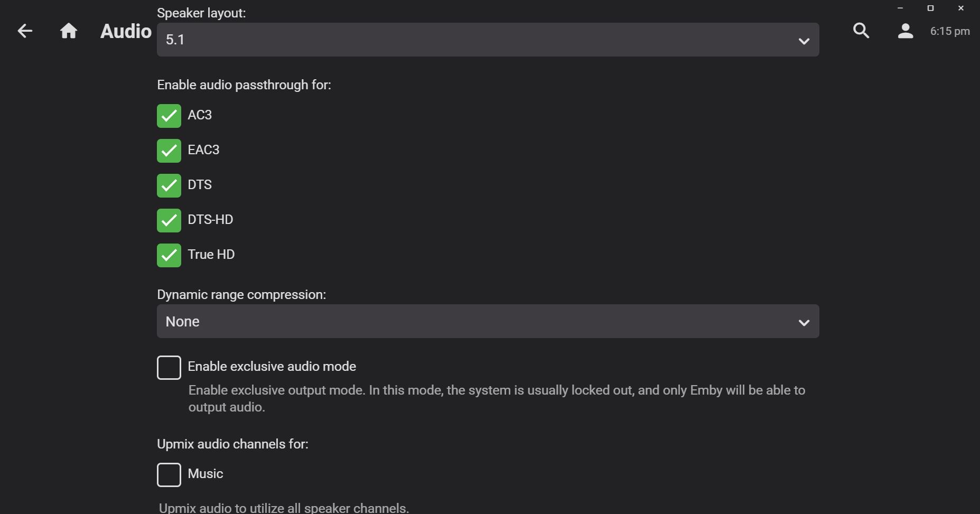Click the Speaker layout chevron arrow

coord(804,41)
